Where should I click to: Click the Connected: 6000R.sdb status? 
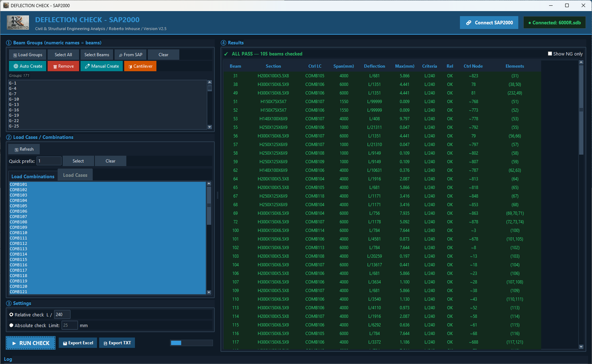(x=555, y=23)
